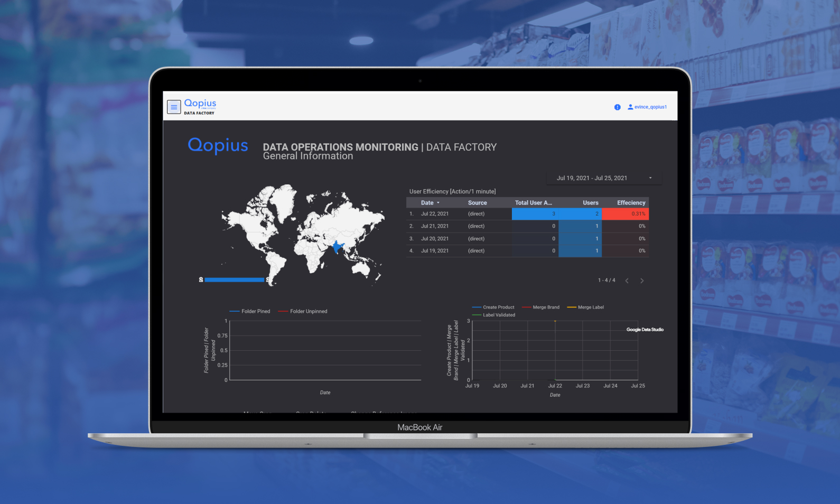This screenshot has height=504, width=840.
Task: Sort table by Source column header
Action: click(x=477, y=203)
